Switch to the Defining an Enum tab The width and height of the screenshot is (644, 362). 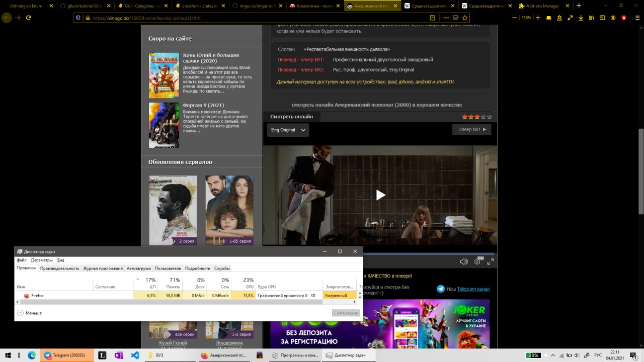(x=28, y=6)
